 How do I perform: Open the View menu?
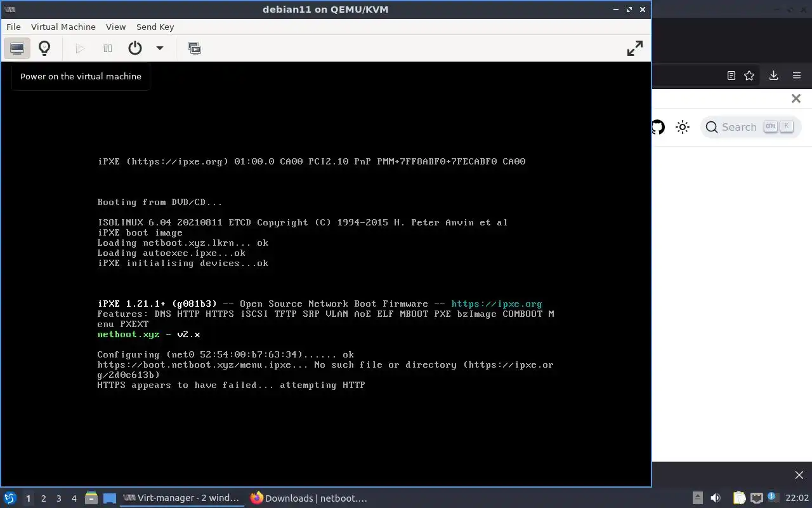115,27
